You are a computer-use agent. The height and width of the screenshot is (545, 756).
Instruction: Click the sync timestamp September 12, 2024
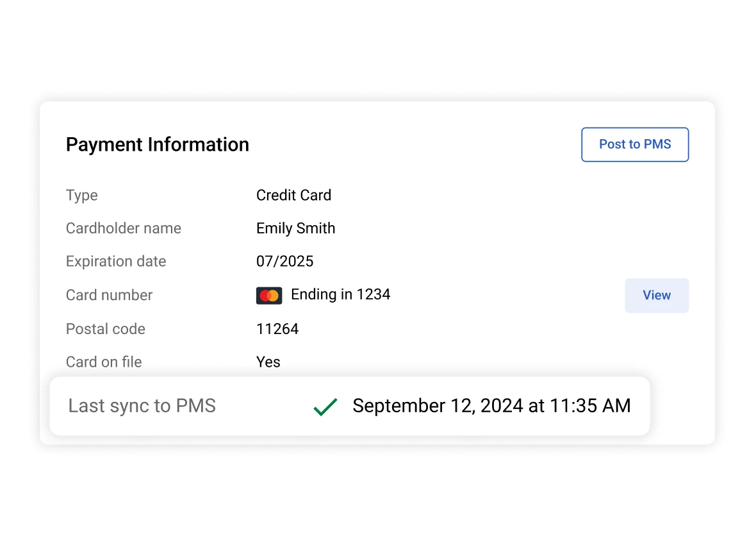[491, 405]
